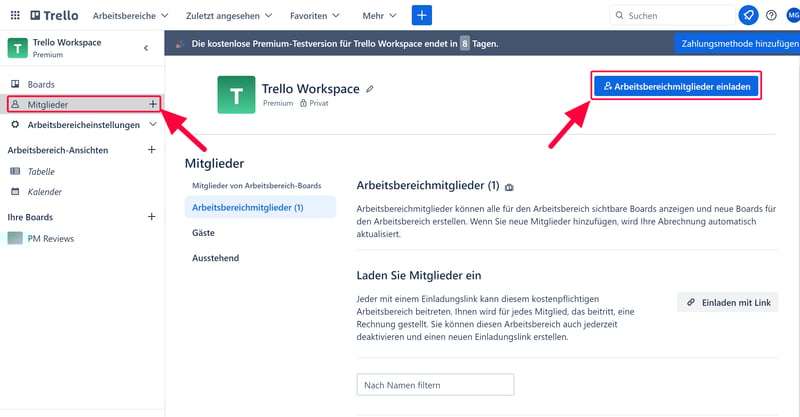Screen dimensions: 800x417
Task: Open the PM Reviews board
Action: pyautogui.click(x=50, y=239)
